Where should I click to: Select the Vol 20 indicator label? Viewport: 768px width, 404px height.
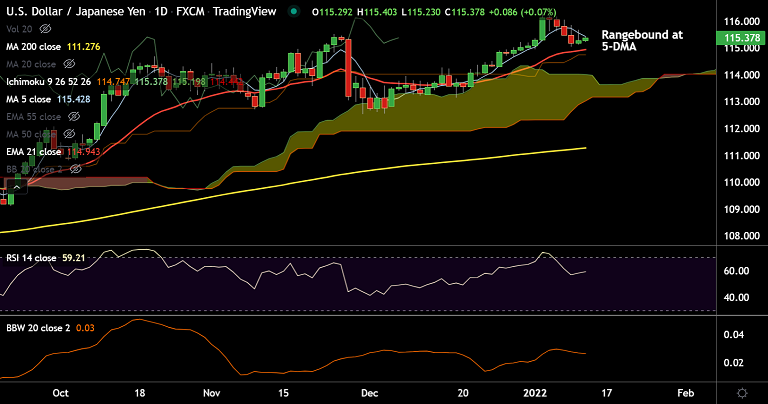click(19, 29)
